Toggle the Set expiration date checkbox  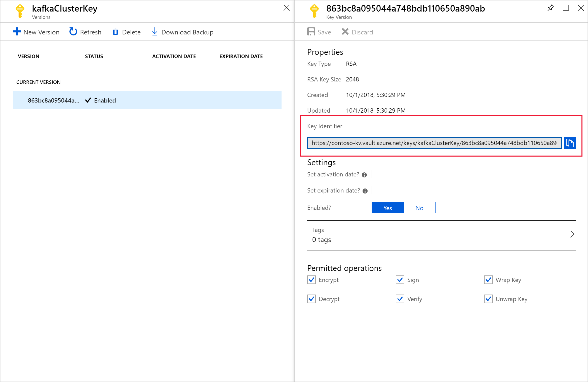click(376, 190)
